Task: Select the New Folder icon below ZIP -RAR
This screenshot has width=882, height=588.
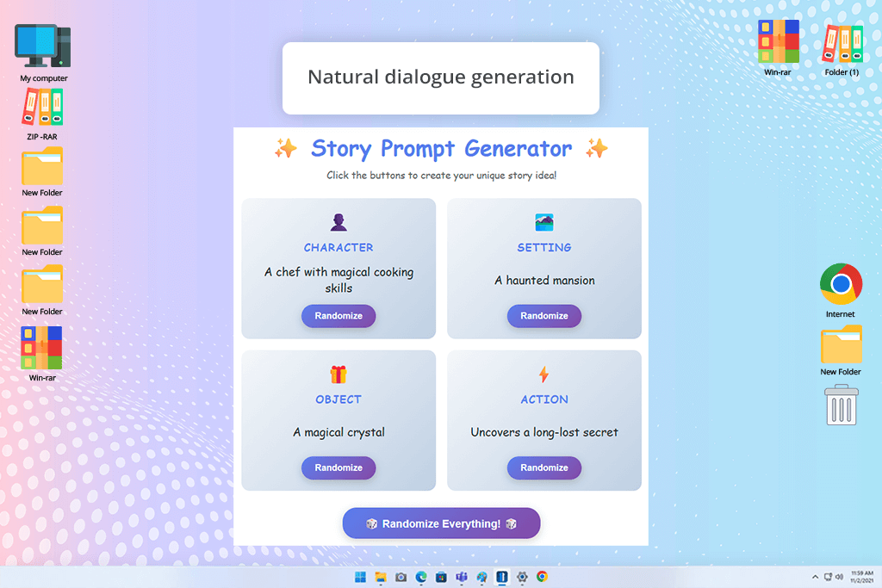Action: pyautogui.click(x=42, y=172)
